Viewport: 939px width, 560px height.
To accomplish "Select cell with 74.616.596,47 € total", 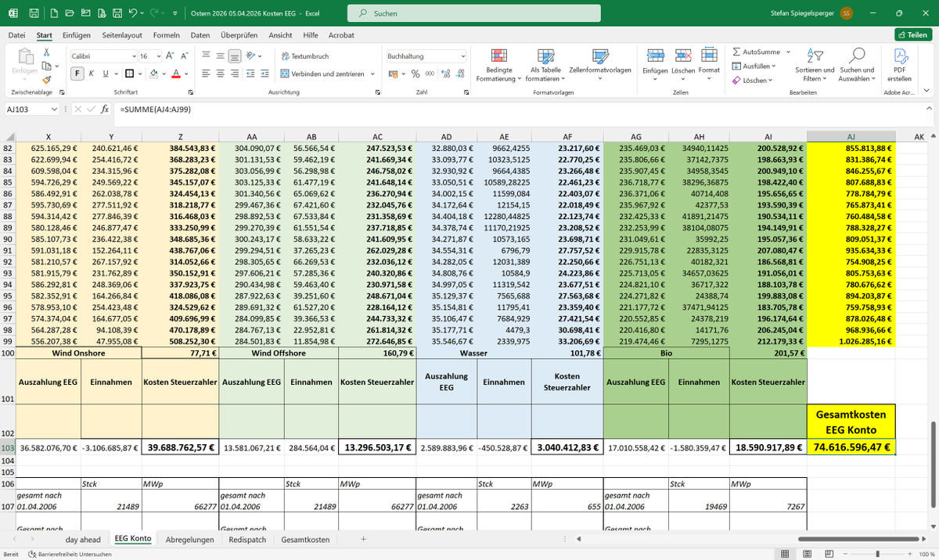I will [851, 447].
